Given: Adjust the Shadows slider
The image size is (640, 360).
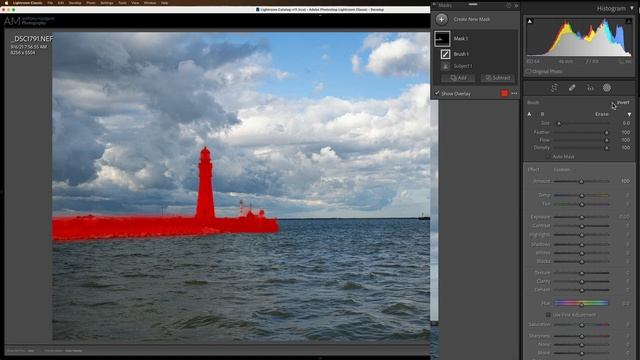Looking at the screenshot, I should 581,244.
